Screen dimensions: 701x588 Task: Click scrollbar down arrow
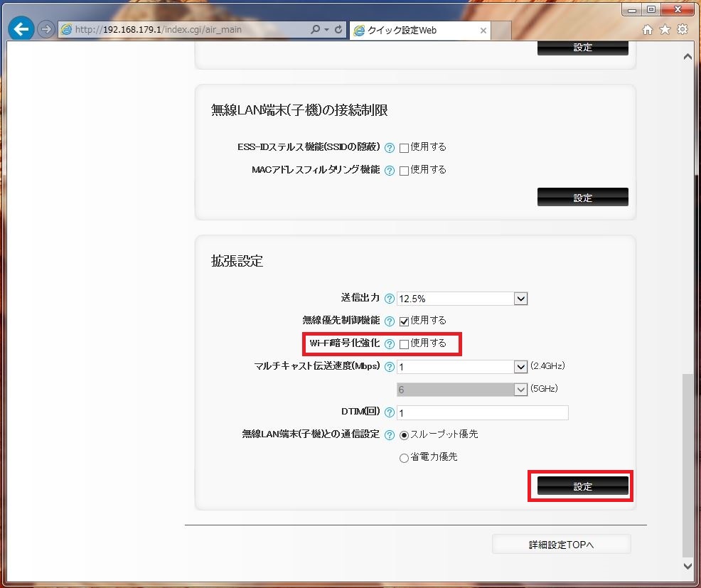pos(687,566)
